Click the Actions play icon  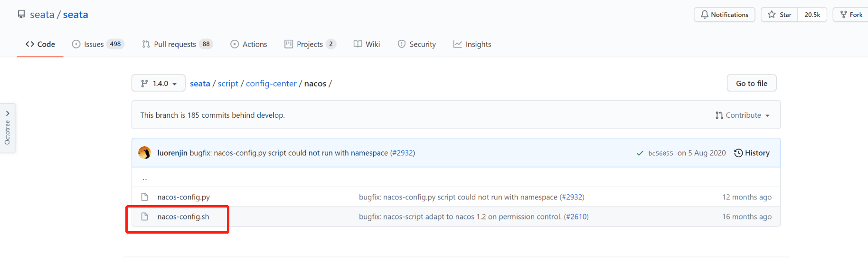tap(235, 44)
